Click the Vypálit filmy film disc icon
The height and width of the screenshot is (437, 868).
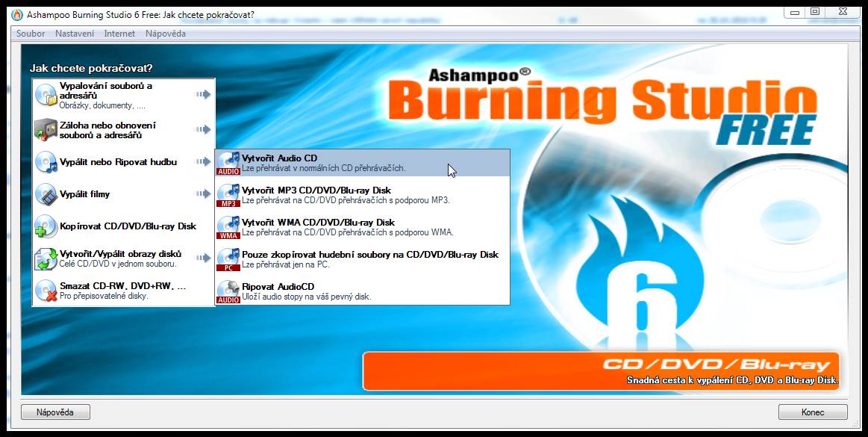coord(46,194)
